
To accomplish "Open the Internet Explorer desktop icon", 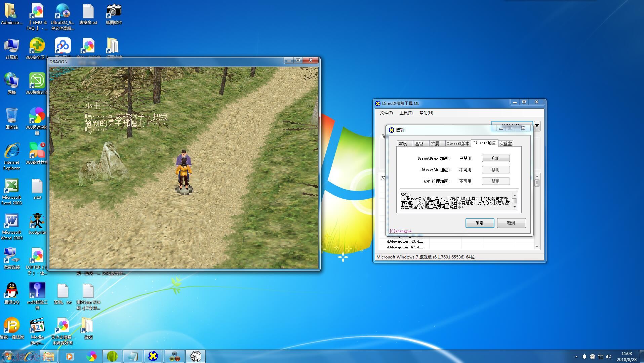I will [x=12, y=156].
